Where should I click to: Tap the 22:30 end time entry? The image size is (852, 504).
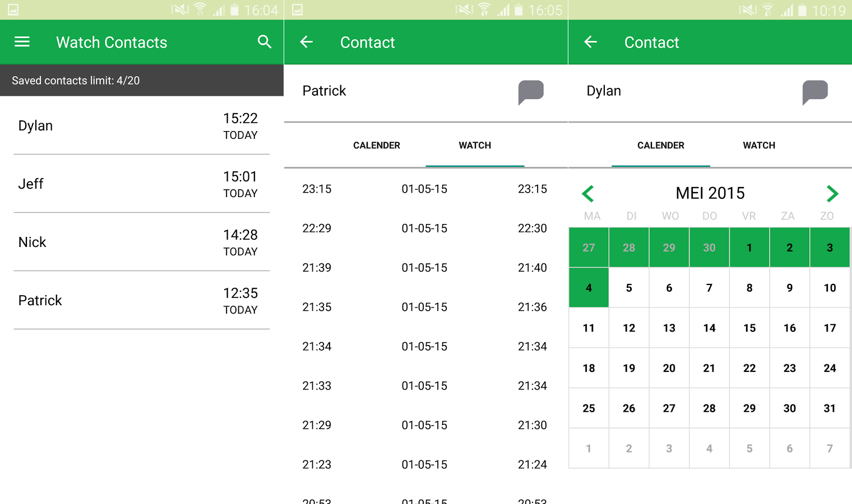pyautogui.click(x=532, y=228)
